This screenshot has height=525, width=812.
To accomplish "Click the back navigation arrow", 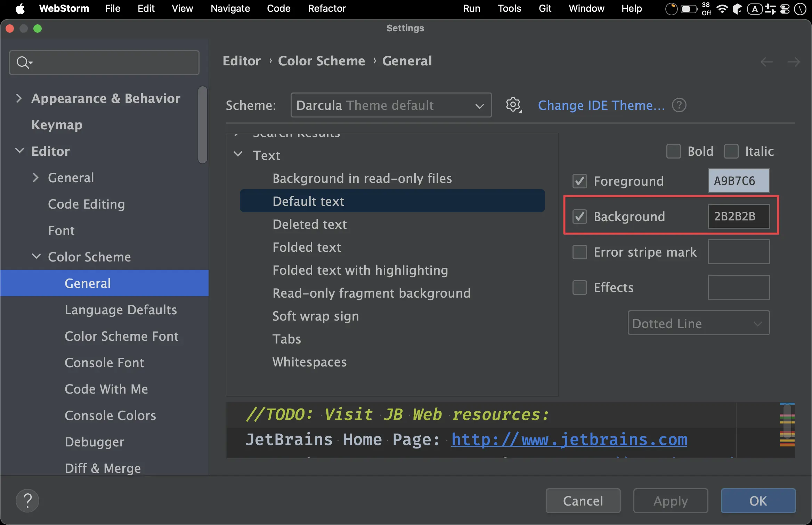I will (766, 62).
